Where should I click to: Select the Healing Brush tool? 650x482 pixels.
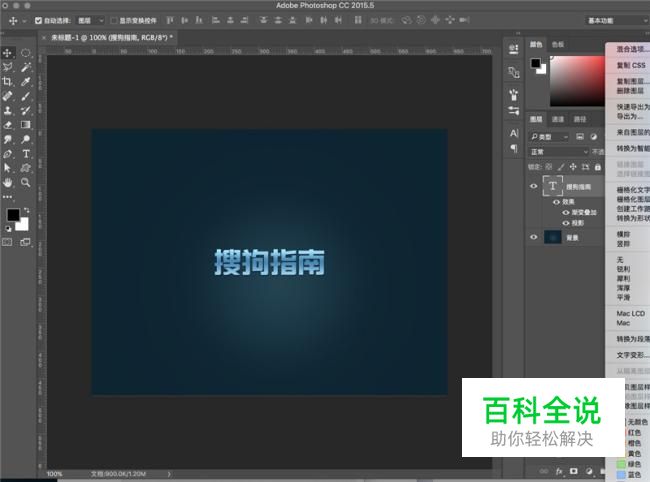coord(7,96)
